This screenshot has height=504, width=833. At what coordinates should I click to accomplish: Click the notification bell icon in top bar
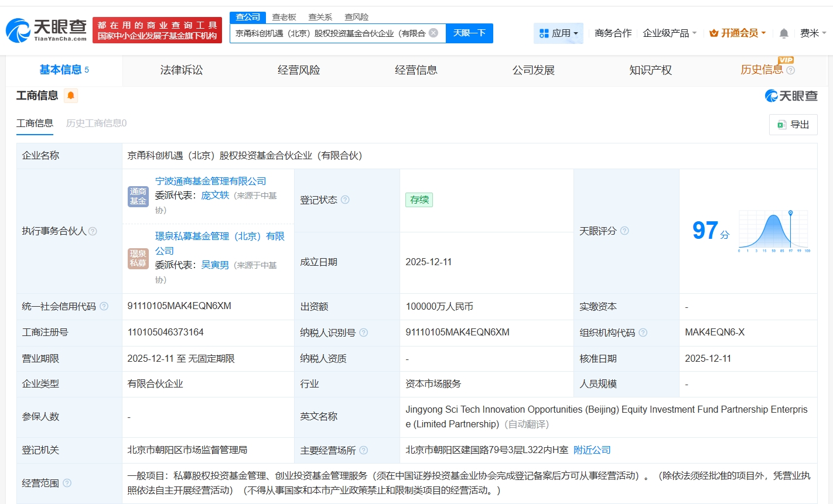tap(783, 33)
